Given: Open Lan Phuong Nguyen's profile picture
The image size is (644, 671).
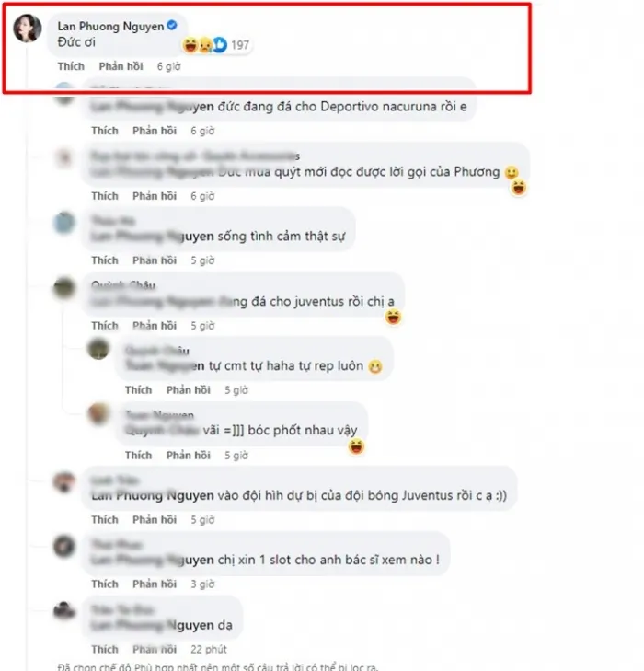Looking at the screenshot, I should (x=28, y=29).
